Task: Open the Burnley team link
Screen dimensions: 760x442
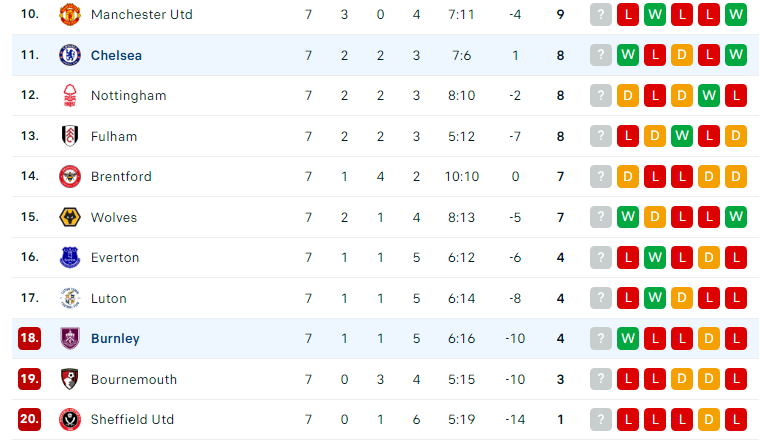Action: click(115, 338)
